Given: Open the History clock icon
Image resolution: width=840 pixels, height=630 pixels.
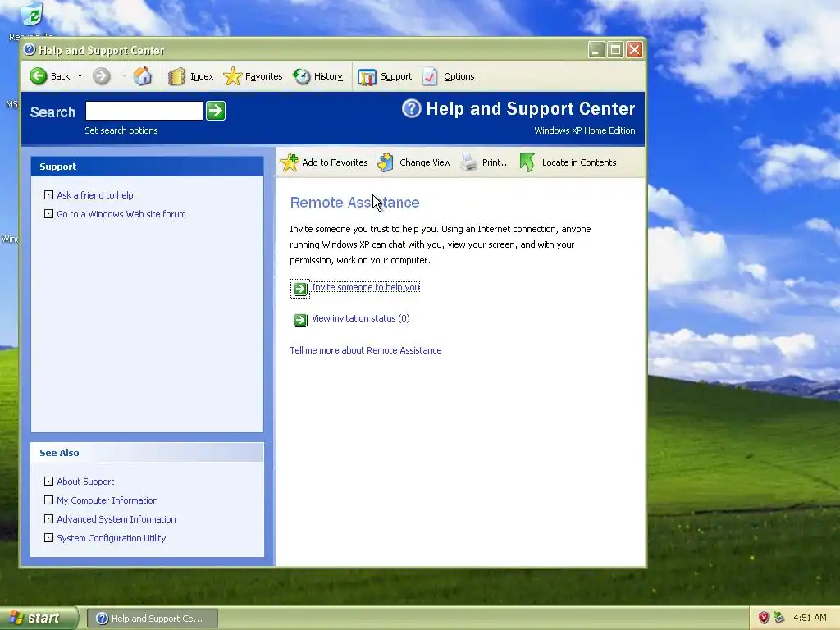Looking at the screenshot, I should point(302,76).
